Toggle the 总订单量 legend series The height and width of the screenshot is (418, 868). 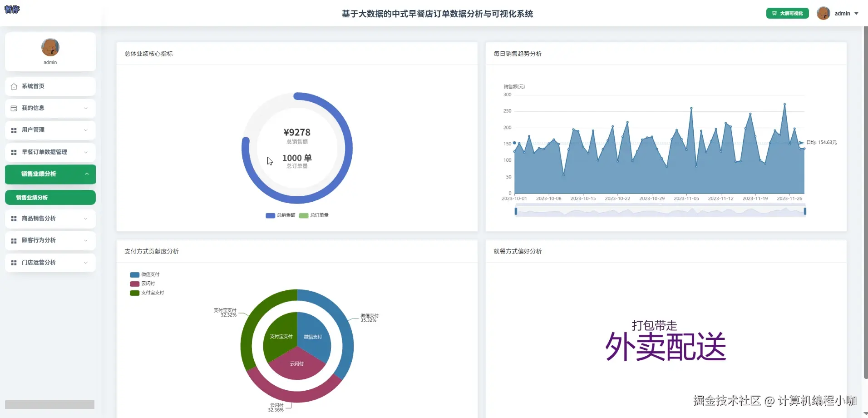click(314, 215)
